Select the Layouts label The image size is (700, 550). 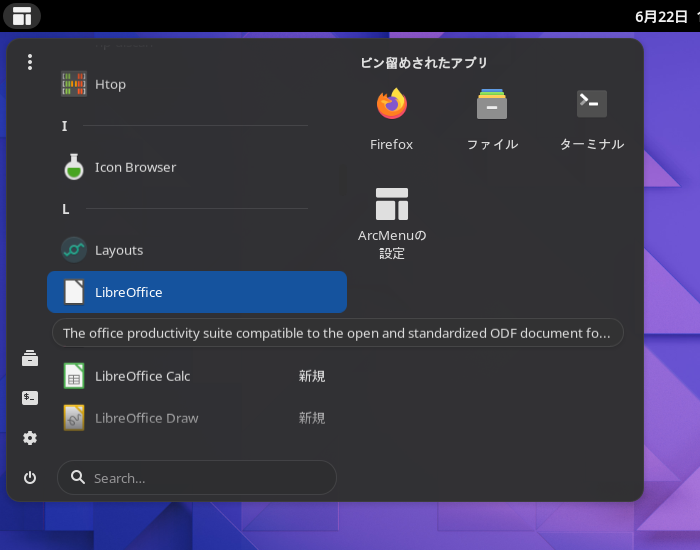(x=119, y=250)
